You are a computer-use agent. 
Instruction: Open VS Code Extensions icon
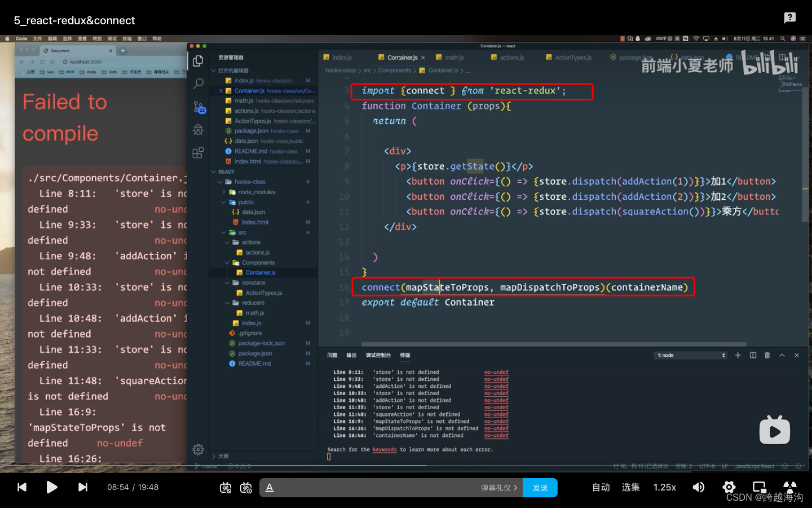pos(198,153)
